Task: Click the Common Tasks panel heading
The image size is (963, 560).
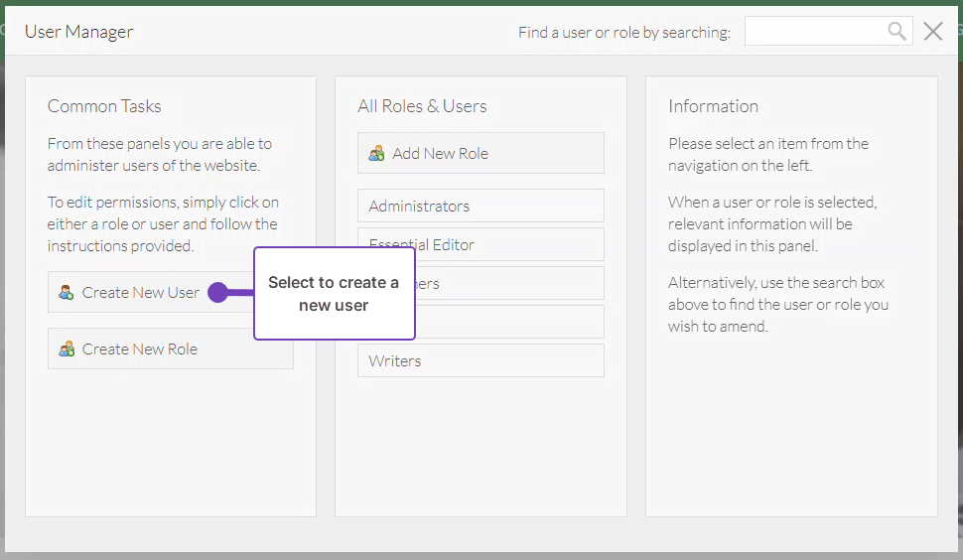Action: coord(104,106)
